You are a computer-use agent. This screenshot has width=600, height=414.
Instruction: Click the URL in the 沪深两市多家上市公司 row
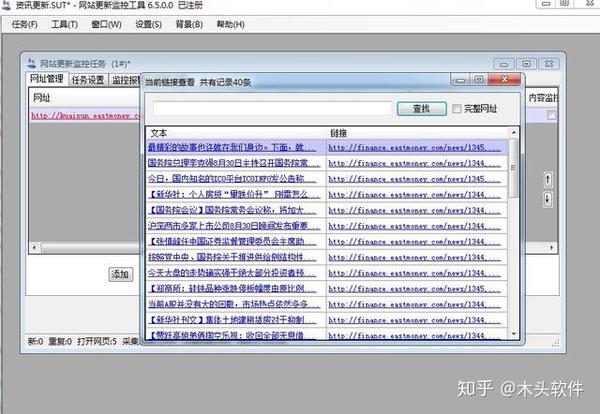(414, 226)
